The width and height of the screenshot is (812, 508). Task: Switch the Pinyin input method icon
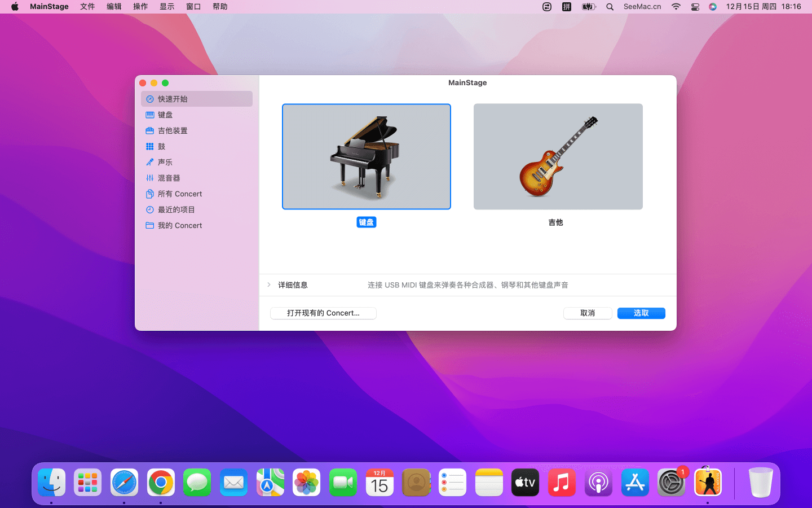point(567,7)
